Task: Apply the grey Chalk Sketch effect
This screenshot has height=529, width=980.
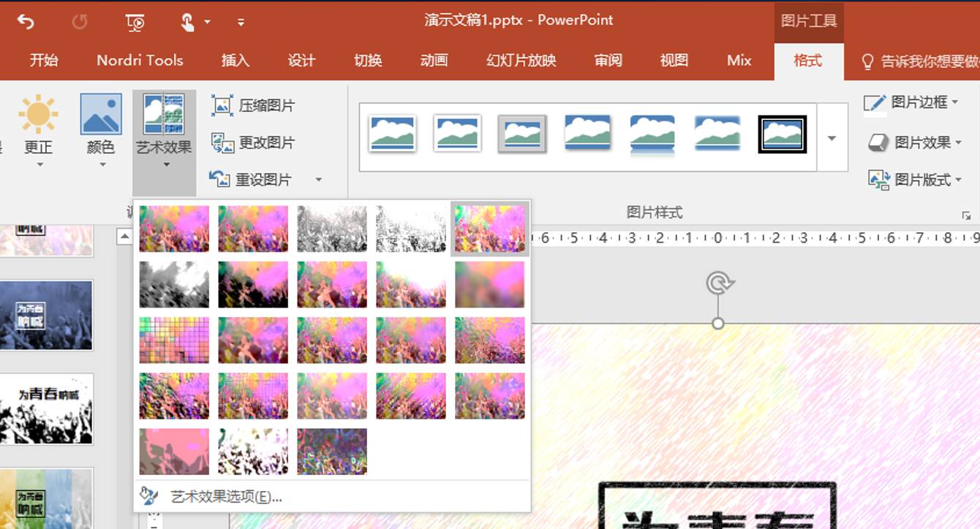Action: pyautogui.click(x=174, y=284)
